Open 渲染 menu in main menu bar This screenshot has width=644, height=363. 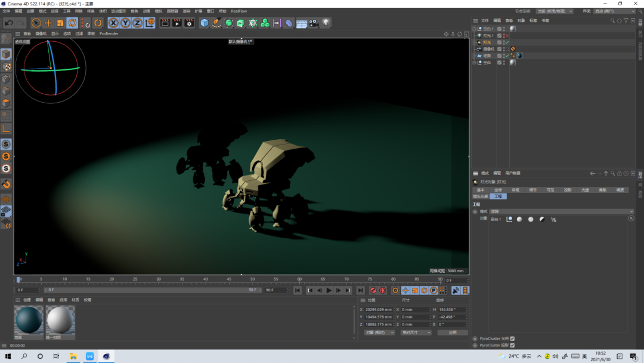[x=187, y=11]
